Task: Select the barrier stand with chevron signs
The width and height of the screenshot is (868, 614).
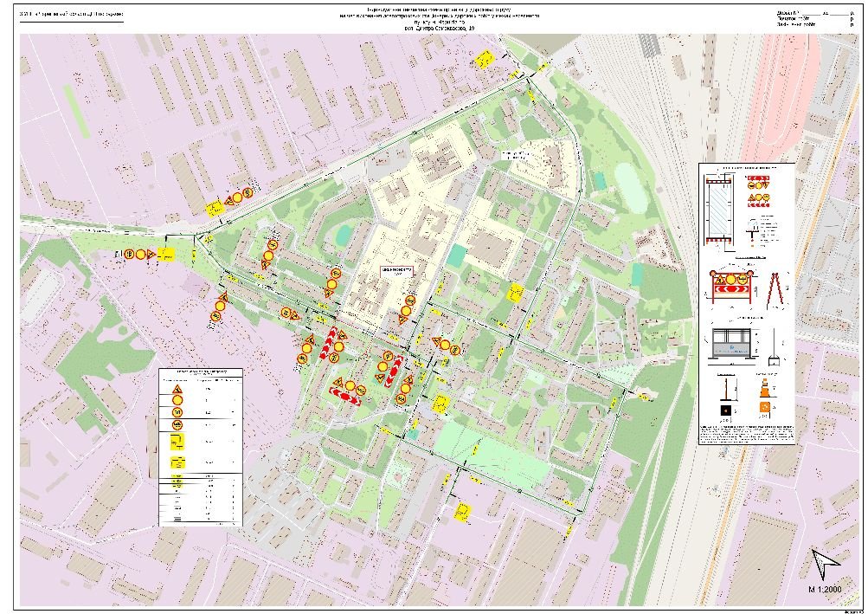Action: [732, 287]
